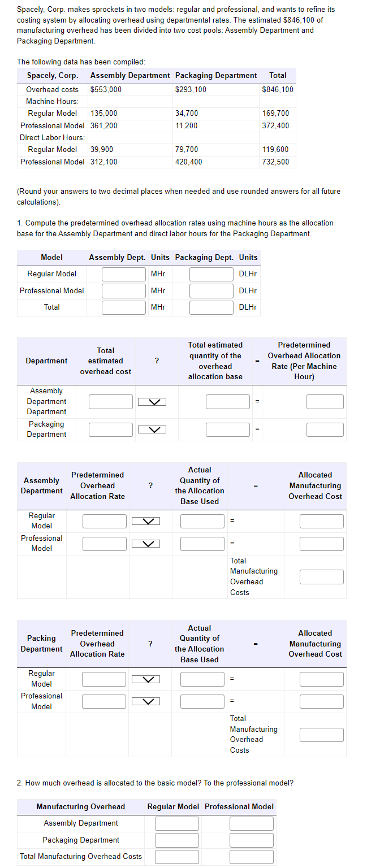Click the Assembly Department field under Regular Model column
Image resolution: width=367 pixels, height=868 pixels.
[177, 824]
